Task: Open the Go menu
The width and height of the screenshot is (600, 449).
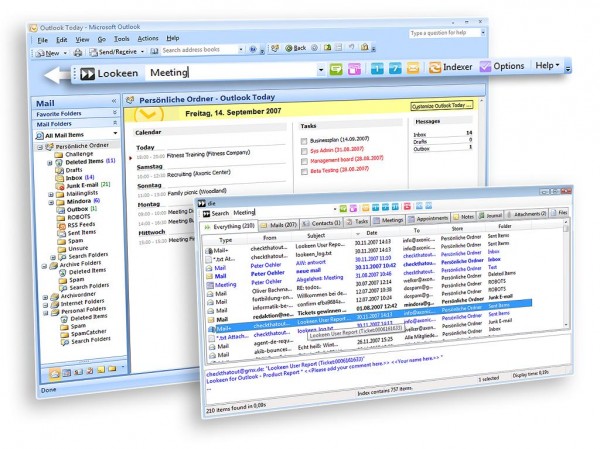Action: 101,39
